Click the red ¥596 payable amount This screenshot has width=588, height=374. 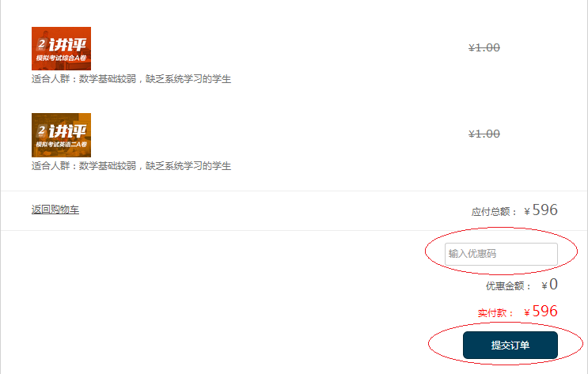tap(541, 312)
